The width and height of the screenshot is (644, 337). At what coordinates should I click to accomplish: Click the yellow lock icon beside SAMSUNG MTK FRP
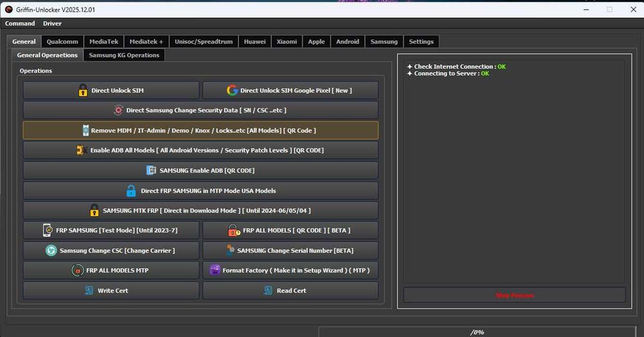coord(94,210)
